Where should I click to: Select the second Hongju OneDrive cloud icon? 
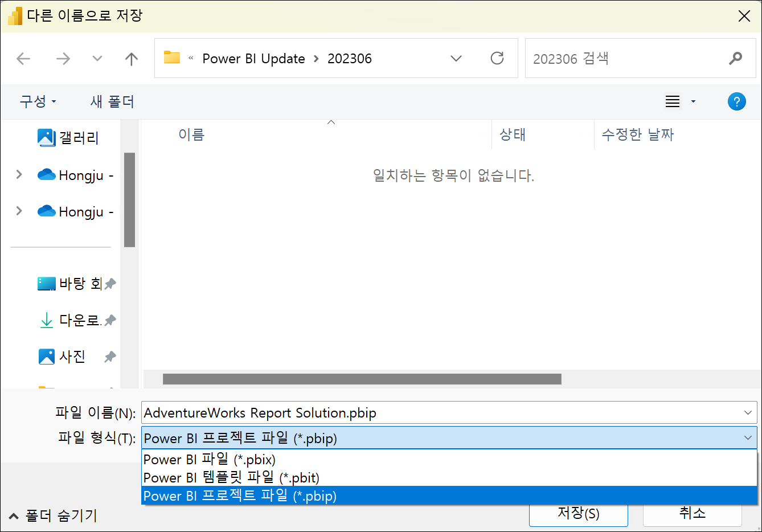pos(46,211)
